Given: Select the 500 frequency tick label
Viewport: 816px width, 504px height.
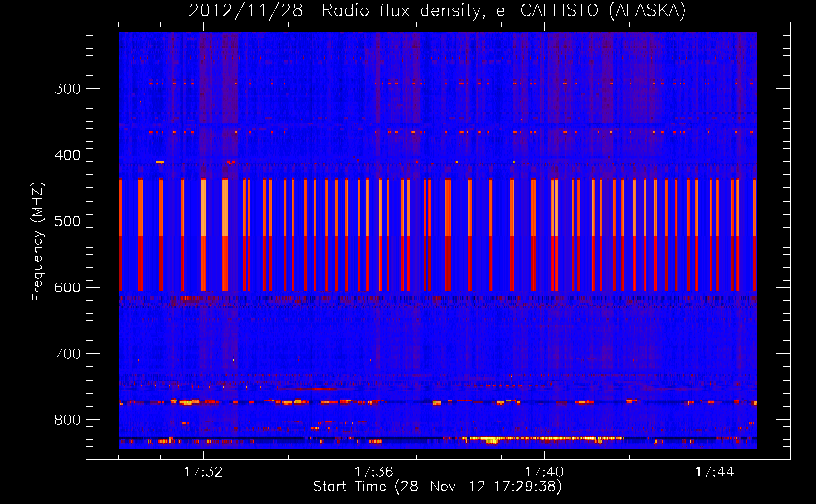Looking at the screenshot, I should tap(68, 221).
